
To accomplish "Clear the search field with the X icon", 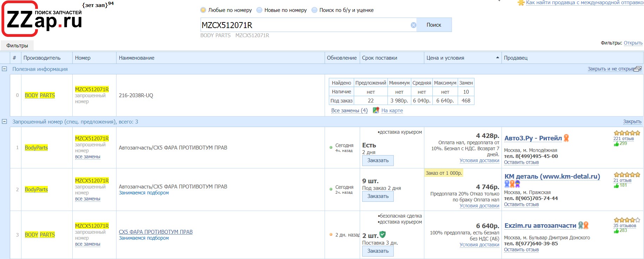I will pos(413,25).
